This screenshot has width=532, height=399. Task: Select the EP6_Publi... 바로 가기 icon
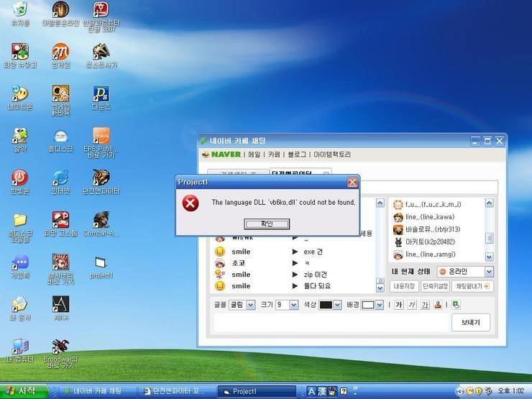101,142
